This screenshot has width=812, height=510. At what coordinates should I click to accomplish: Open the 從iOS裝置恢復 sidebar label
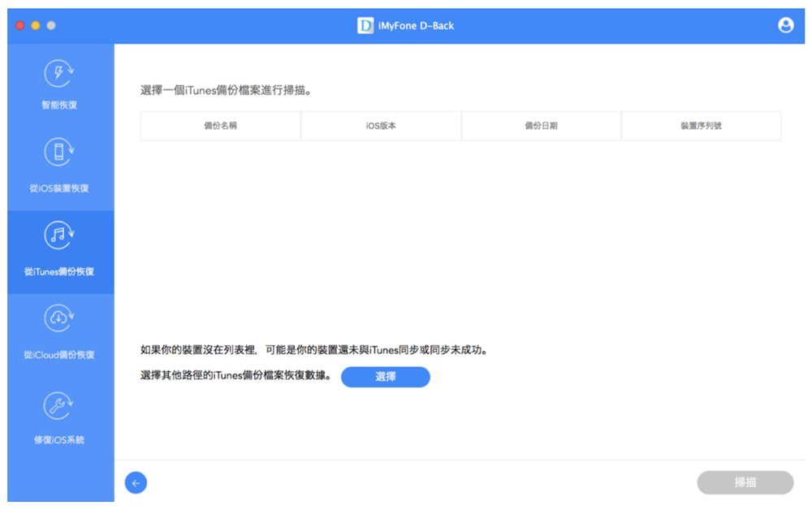coord(59,188)
